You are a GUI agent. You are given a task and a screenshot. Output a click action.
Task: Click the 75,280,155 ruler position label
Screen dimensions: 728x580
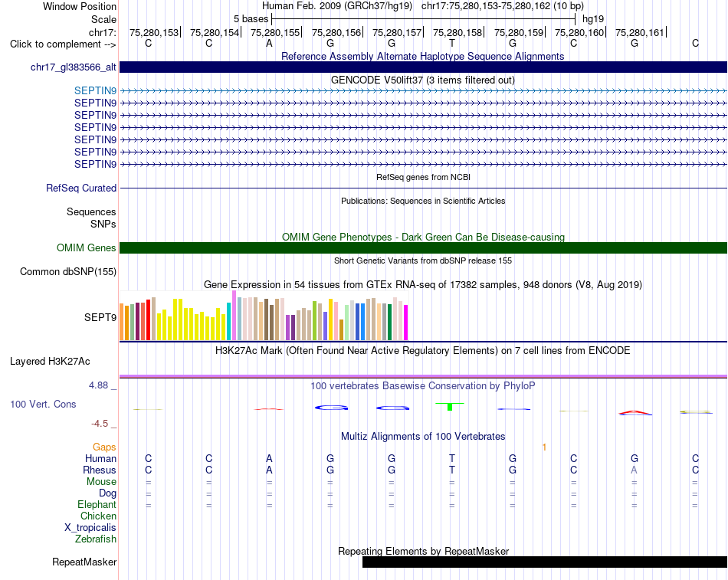[x=275, y=32]
